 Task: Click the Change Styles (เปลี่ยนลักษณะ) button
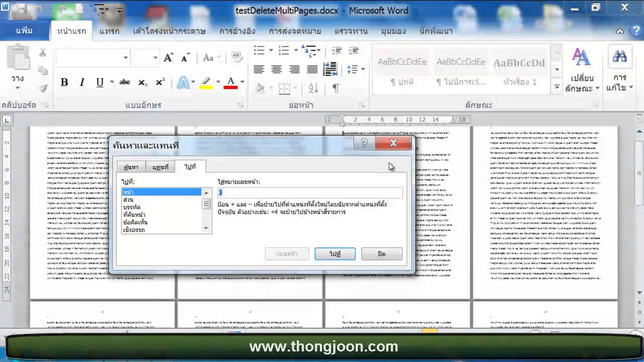tap(582, 70)
